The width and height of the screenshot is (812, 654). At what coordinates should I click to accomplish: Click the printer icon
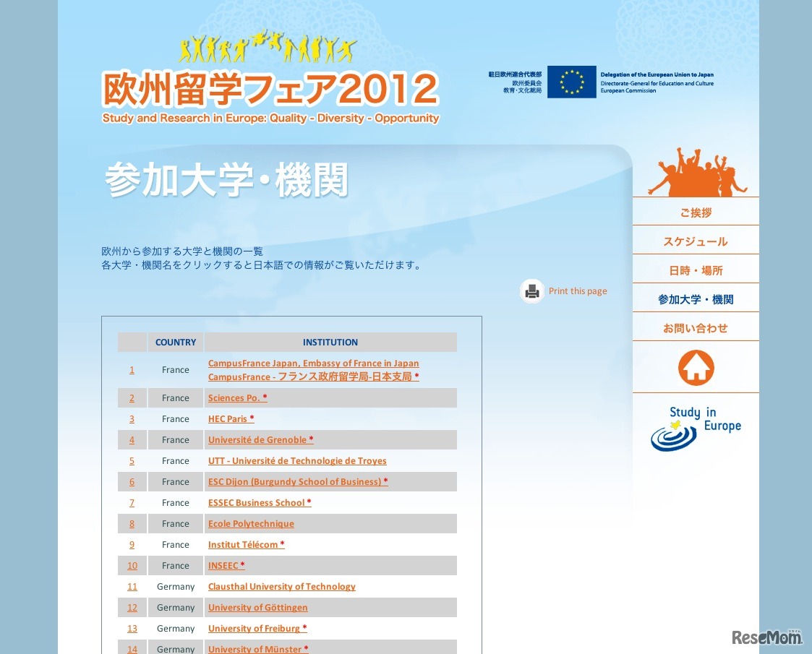click(x=532, y=291)
